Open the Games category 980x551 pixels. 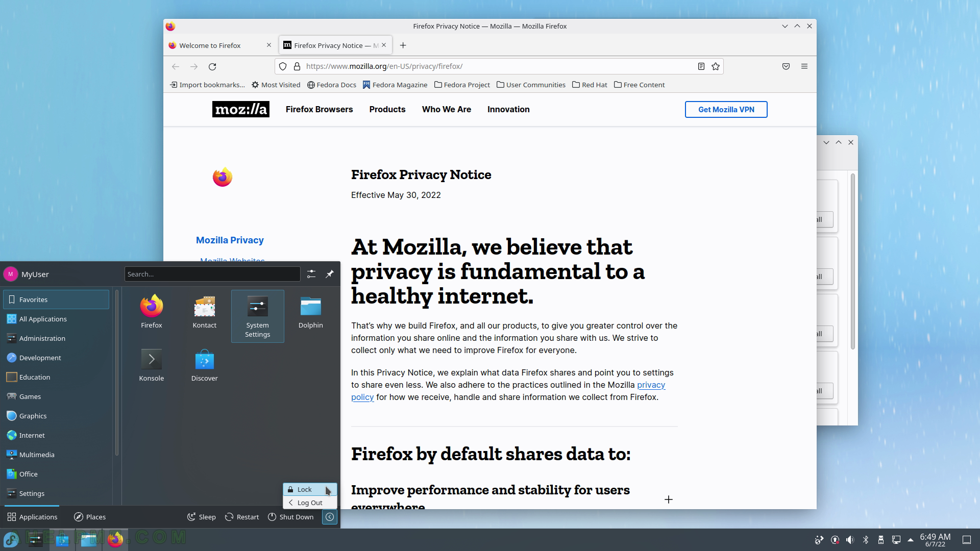[x=56, y=396]
